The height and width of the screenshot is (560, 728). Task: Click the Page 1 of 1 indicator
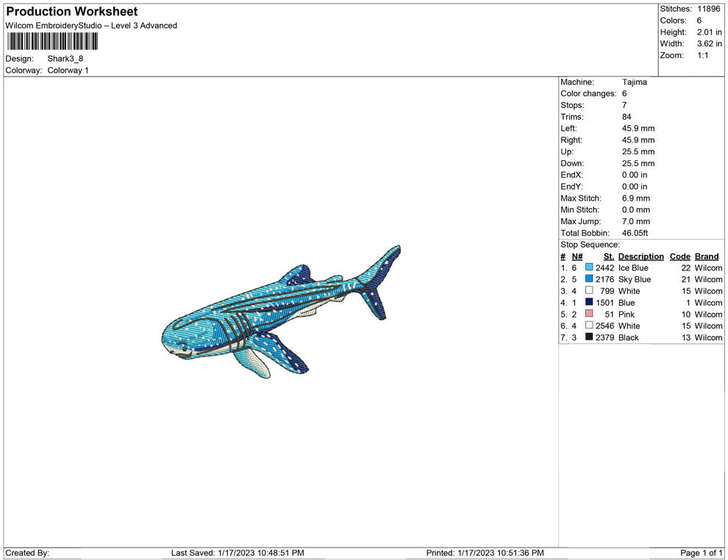click(701, 553)
